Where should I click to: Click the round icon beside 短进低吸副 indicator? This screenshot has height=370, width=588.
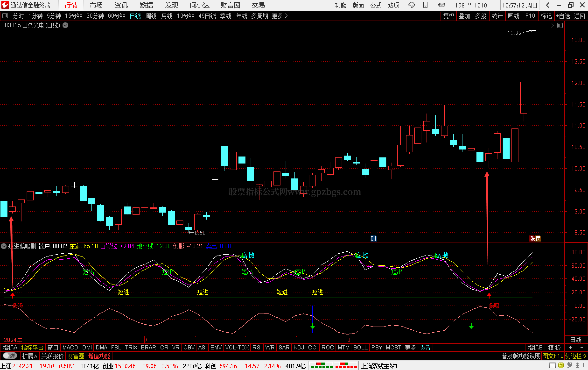[4, 246]
